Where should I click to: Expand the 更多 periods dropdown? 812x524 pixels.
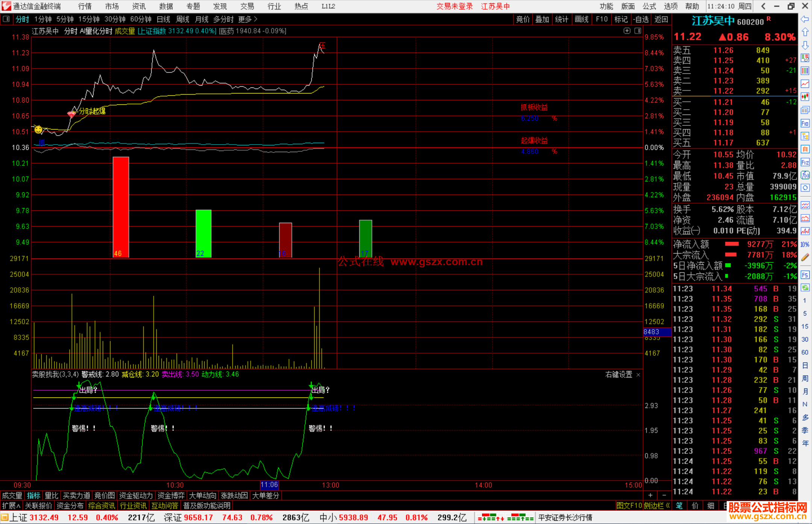tap(248, 19)
